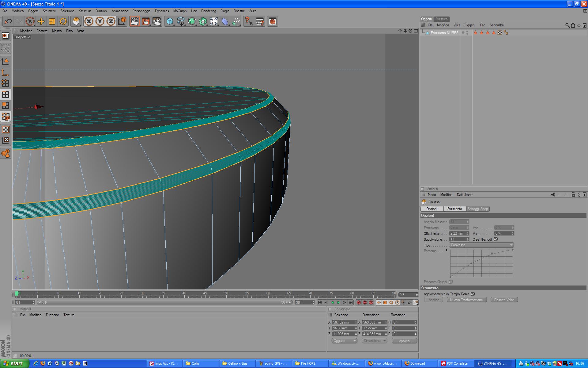
Task: Open the Tipo Convesso dropdown
Action: [481, 245]
